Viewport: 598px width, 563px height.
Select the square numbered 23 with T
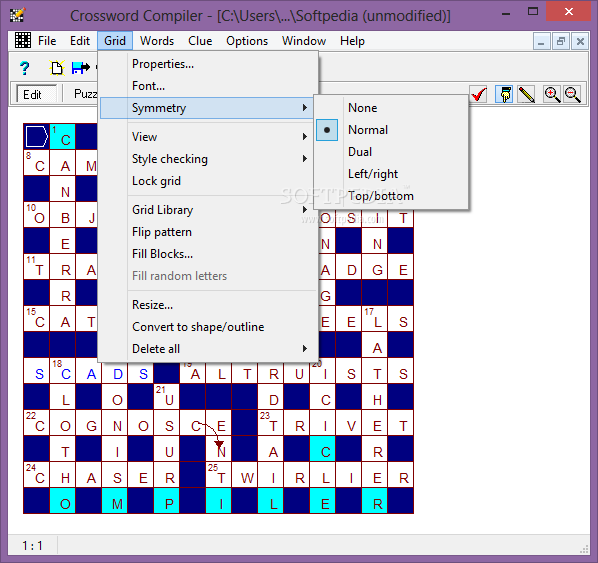[270, 423]
